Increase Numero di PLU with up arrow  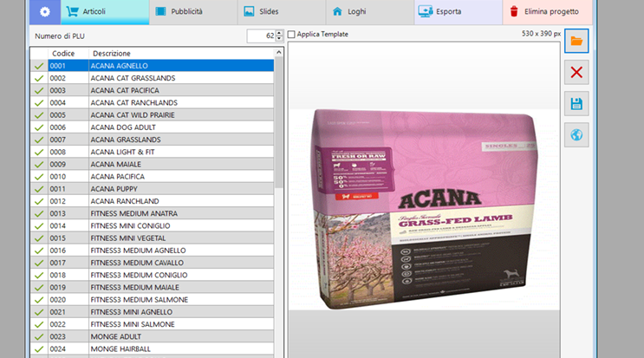(x=279, y=33)
